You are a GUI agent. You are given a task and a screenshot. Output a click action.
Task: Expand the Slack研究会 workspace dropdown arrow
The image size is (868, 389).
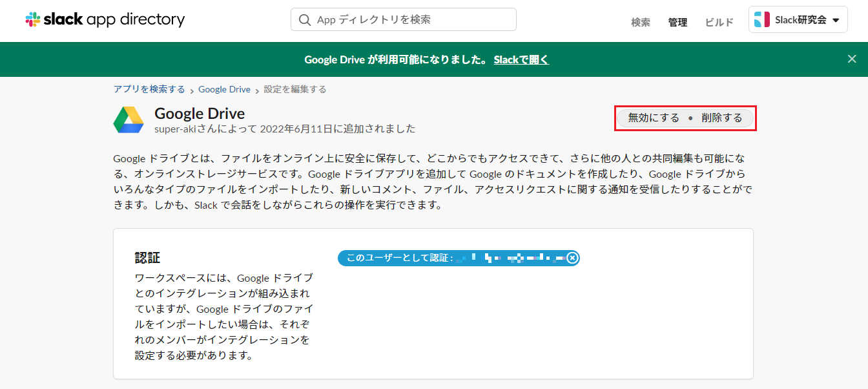click(836, 20)
